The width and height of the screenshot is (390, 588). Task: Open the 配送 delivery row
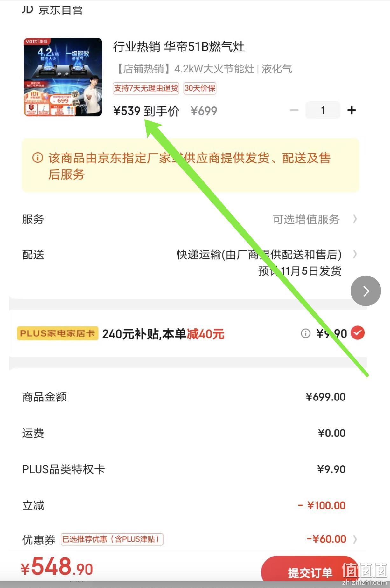190,263
